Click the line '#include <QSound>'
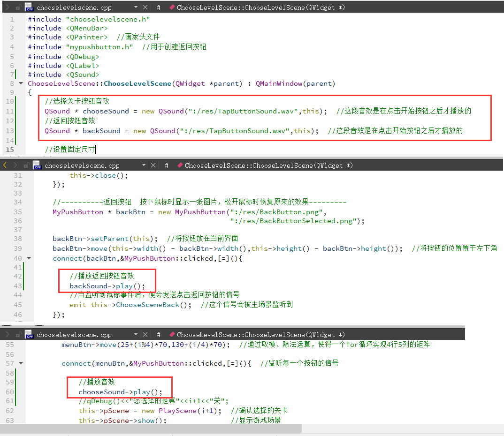Image resolution: width=504 pixels, height=436 pixels. click(x=63, y=75)
